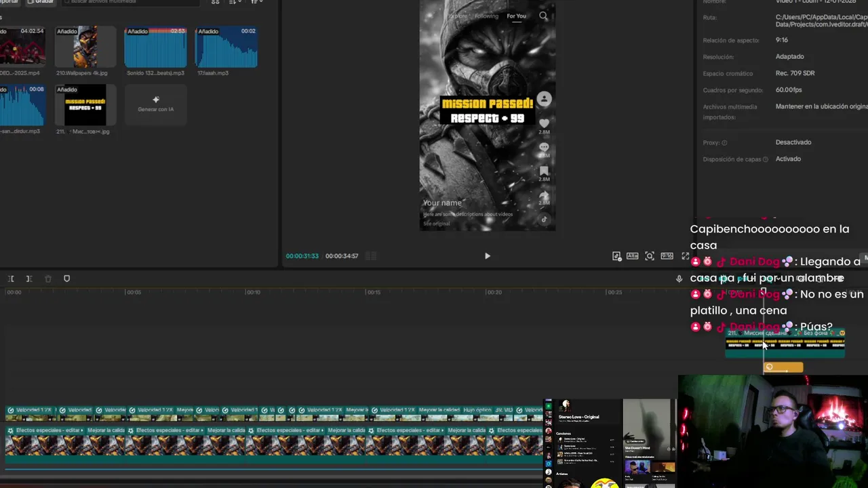
Task: Click Generar con IA tile
Action: pyautogui.click(x=155, y=104)
